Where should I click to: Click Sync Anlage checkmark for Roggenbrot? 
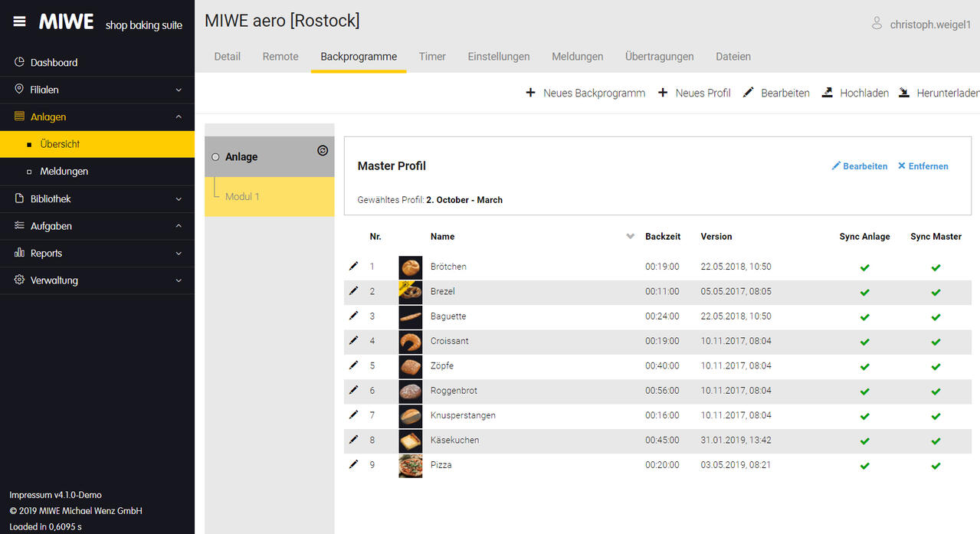coord(865,391)
